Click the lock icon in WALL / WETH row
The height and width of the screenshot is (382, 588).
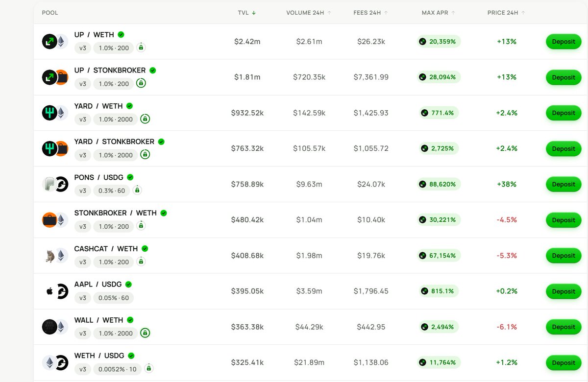[145, 333]
